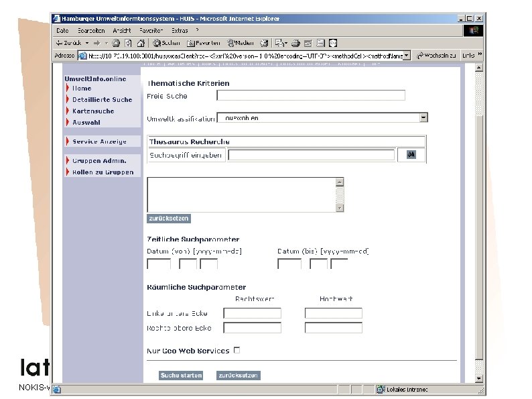Image resolution: width=532 pixels, height=399 pixels.
Task: Open the Ansicht menu
Action: 122,31
